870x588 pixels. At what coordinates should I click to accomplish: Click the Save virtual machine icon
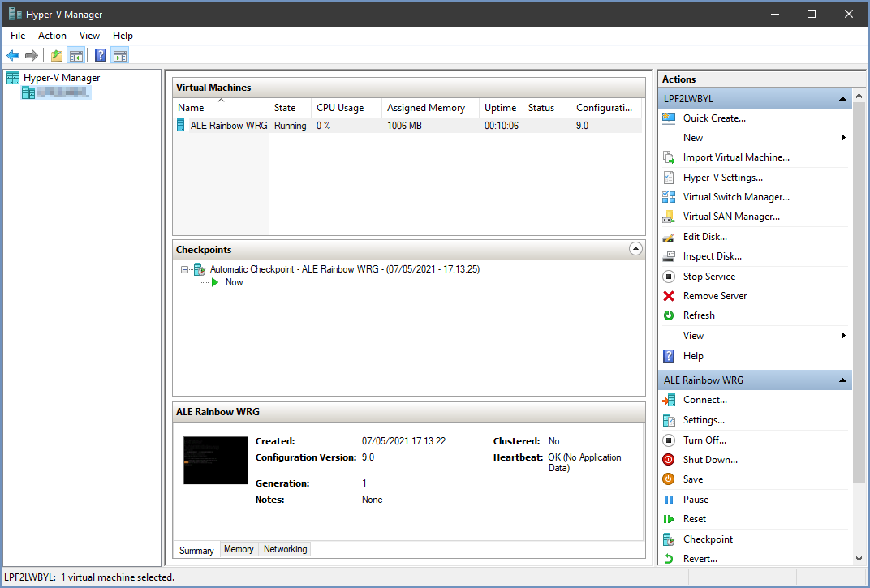(669, 479)
